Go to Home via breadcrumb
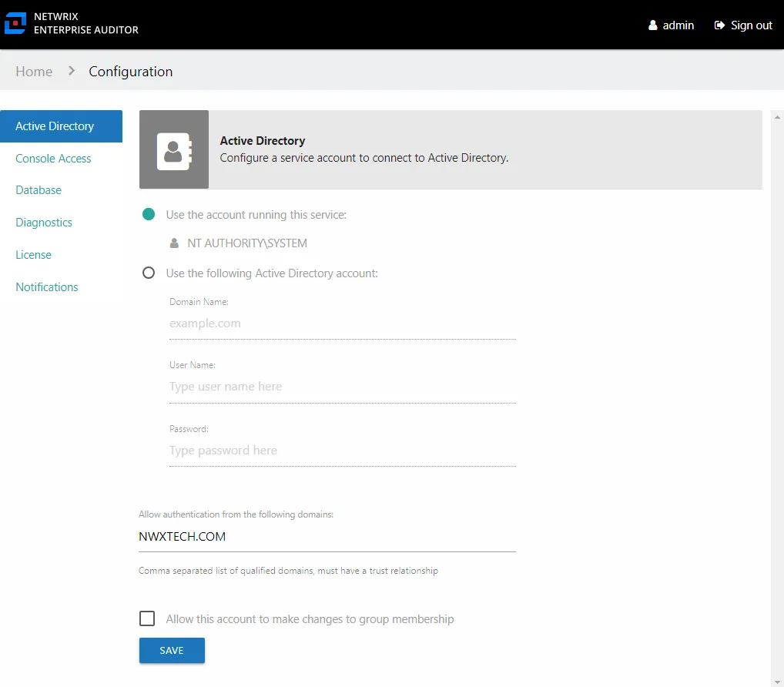 34,72
